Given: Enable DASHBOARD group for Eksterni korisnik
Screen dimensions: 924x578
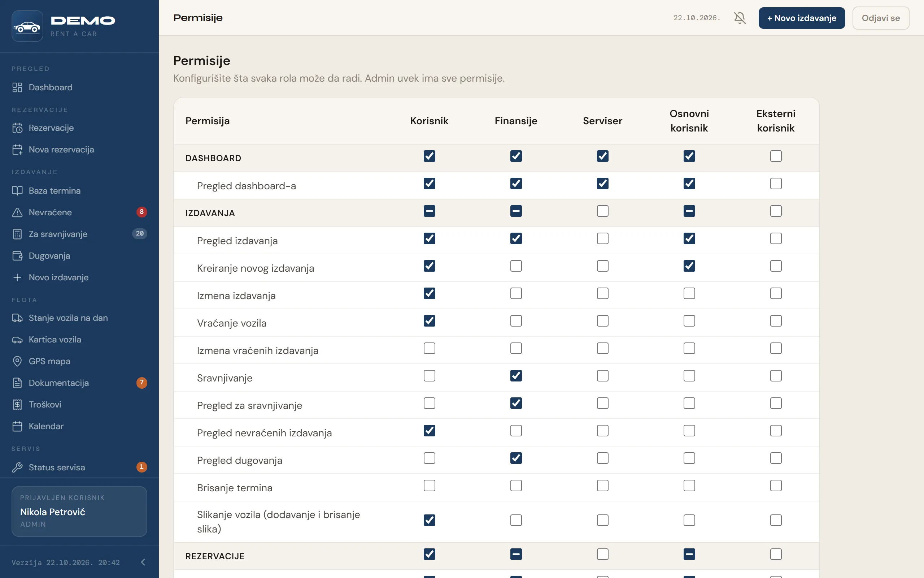Looking at the screenshot, I should (775, 156).
